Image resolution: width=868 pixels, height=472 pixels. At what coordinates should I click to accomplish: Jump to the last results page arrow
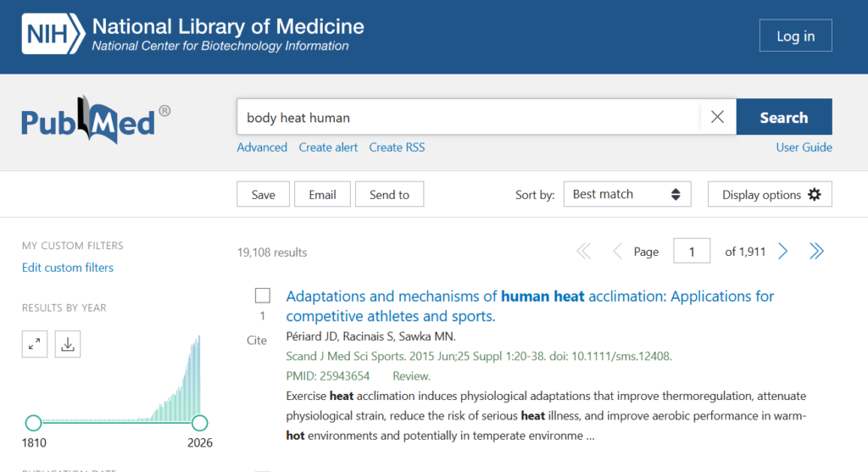(816, 251)
